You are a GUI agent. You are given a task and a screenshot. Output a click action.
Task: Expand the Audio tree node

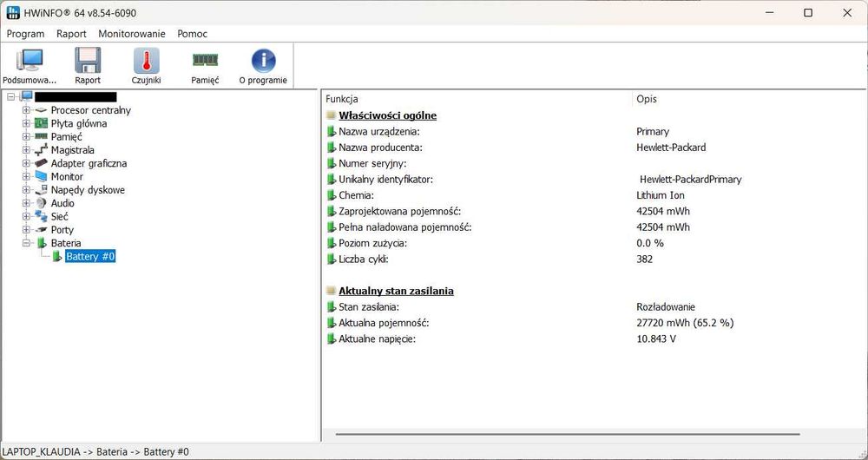point(26,203)
